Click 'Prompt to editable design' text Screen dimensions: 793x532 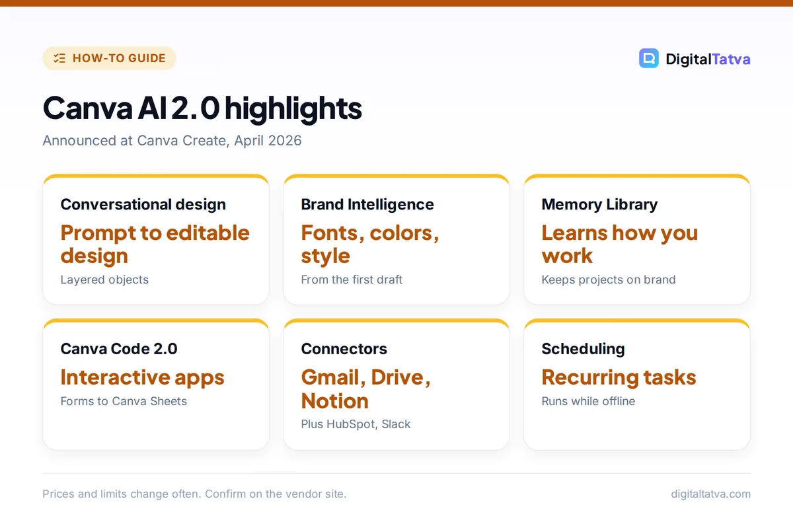(x=155, y=244)
